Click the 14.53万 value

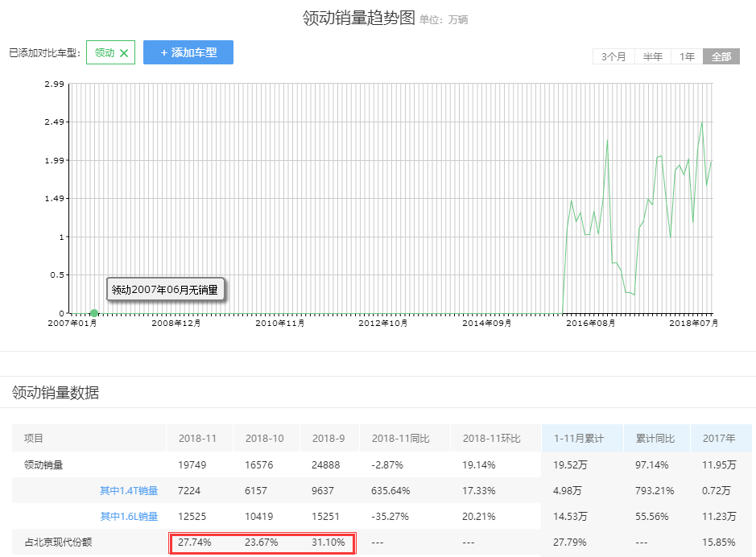pos(570,517)
